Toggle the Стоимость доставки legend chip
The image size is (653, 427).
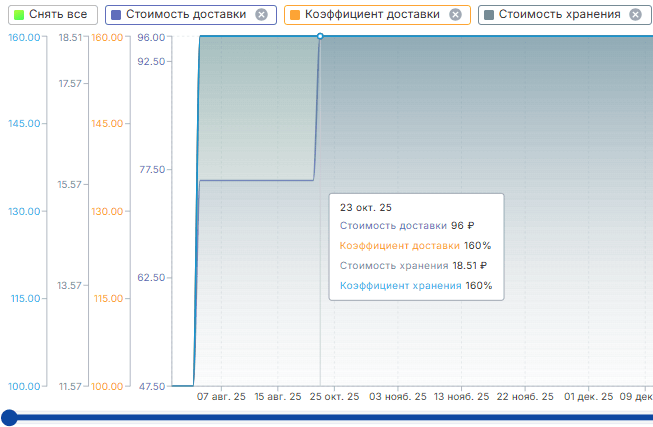coord(191,15)
